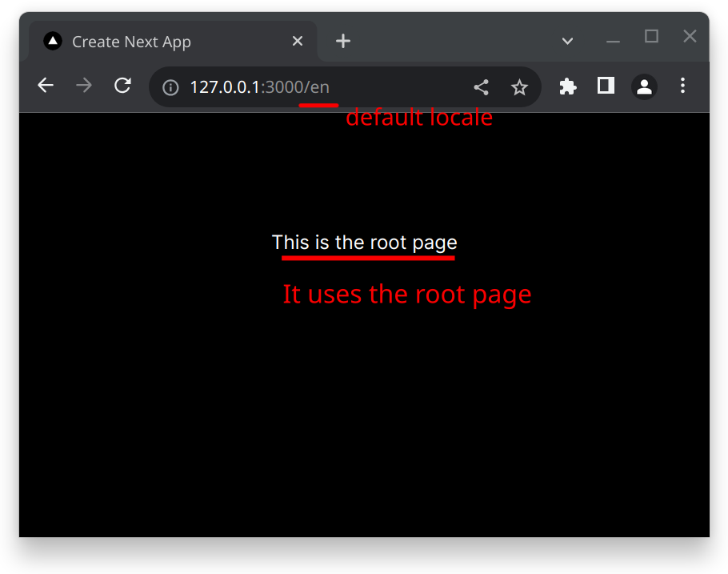728x574 pixels.
Task: Open the tab search chevron
Action: click(567, 41)
